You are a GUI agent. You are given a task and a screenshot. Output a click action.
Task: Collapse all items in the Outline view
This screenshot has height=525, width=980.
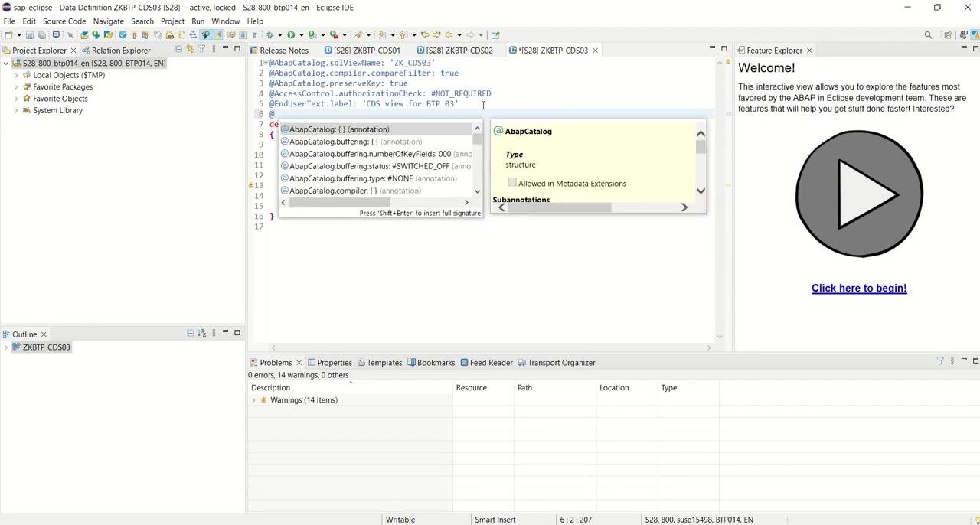point(190,333)
